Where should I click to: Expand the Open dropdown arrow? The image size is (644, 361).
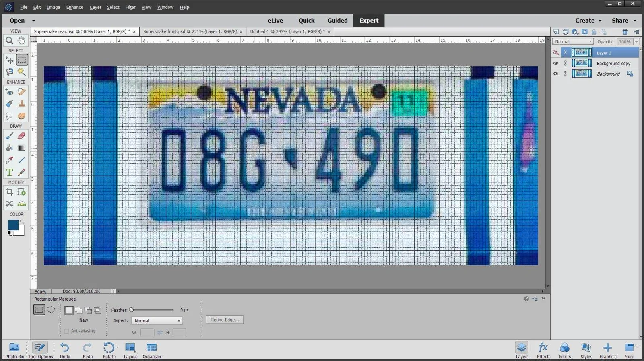tap(33, 21)
